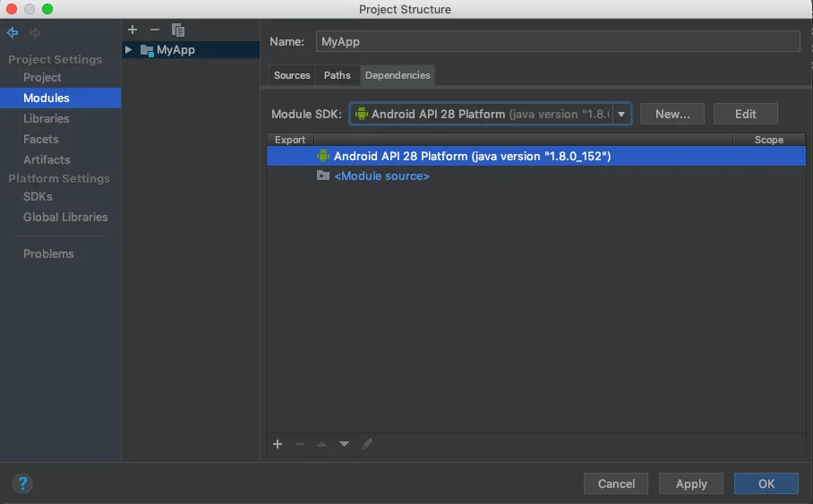Click the Name input field

[x=558, y=41]
